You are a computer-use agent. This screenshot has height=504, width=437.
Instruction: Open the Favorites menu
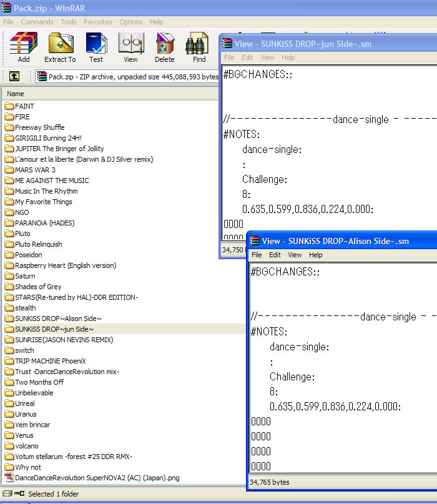click(97, 22)
